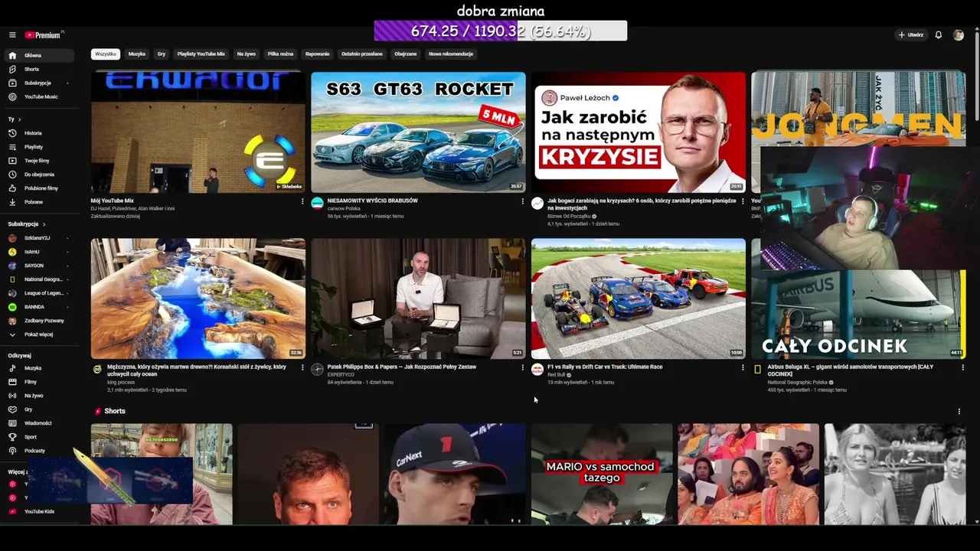Open Subskrypcje in the top sidebar section

[38, 83]
